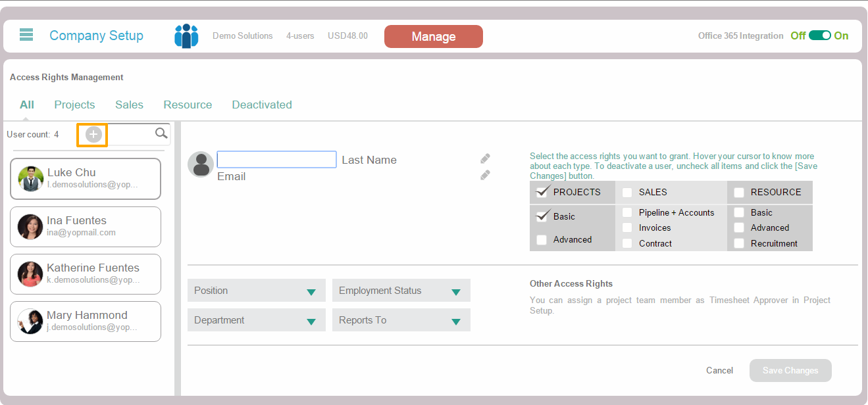Screen dimensions: 868x405
Task: Select the All tab
Action: click(27, 105)
